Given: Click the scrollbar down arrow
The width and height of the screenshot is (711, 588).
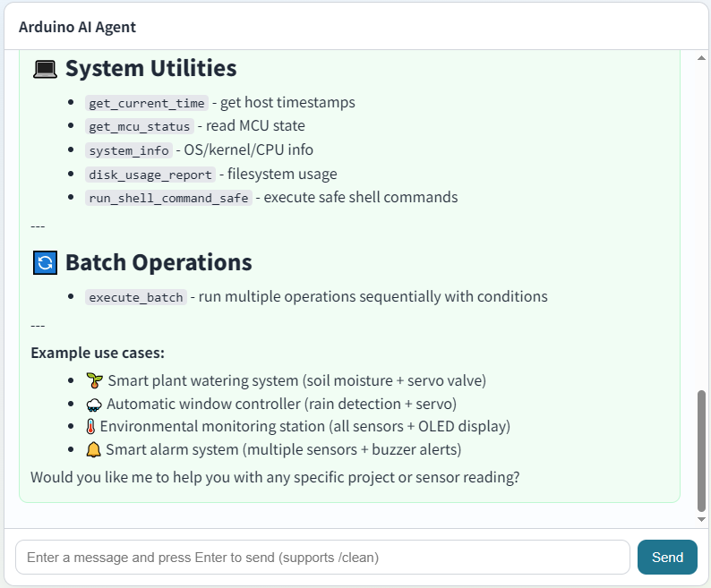Looking at the screenshot, I should click(x=701, y=520).
